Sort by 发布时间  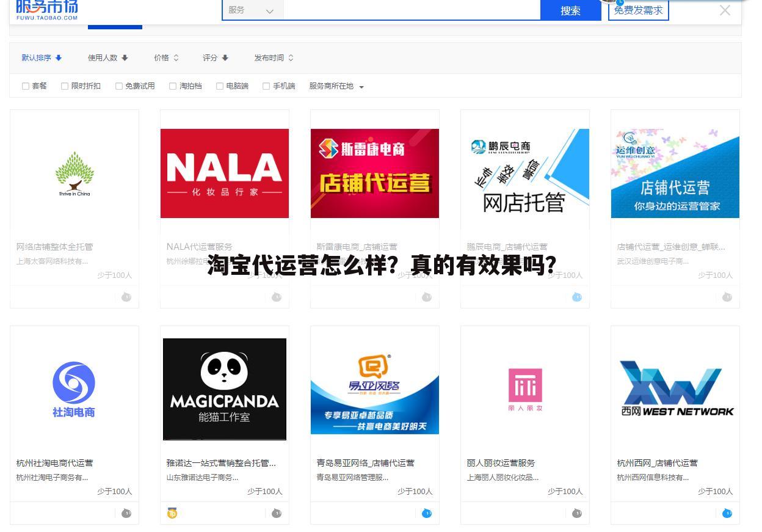coord(274,58)
